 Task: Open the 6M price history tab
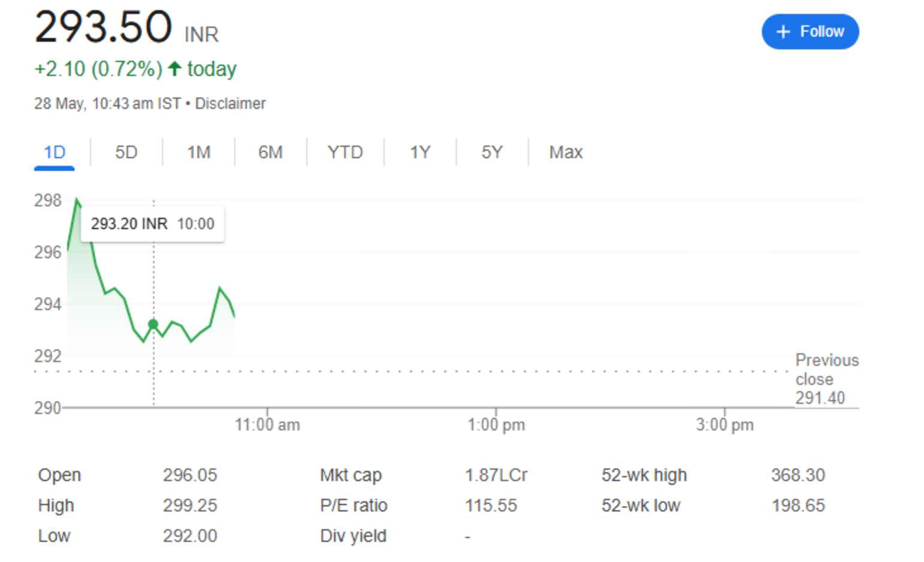[x=271, y=152]
